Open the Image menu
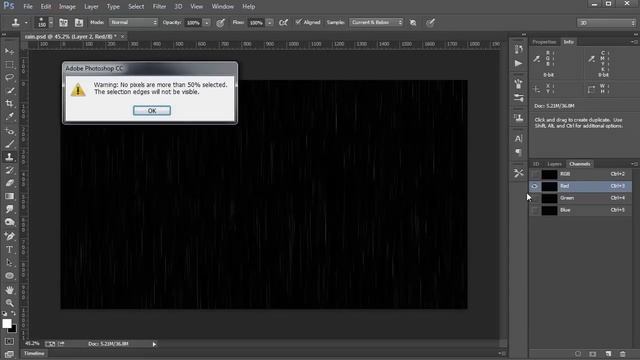The height and width of the screenshot is (360, 640). coord(67,7)
